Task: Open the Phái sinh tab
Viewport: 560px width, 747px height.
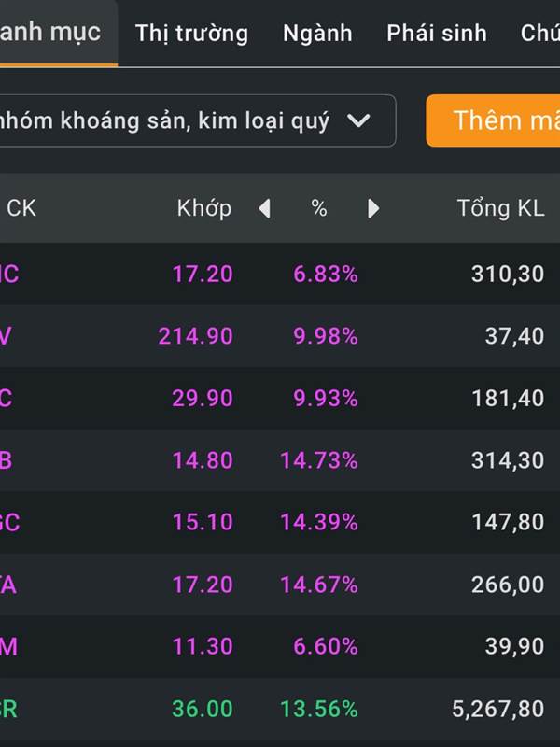Action: click(437, 34)
